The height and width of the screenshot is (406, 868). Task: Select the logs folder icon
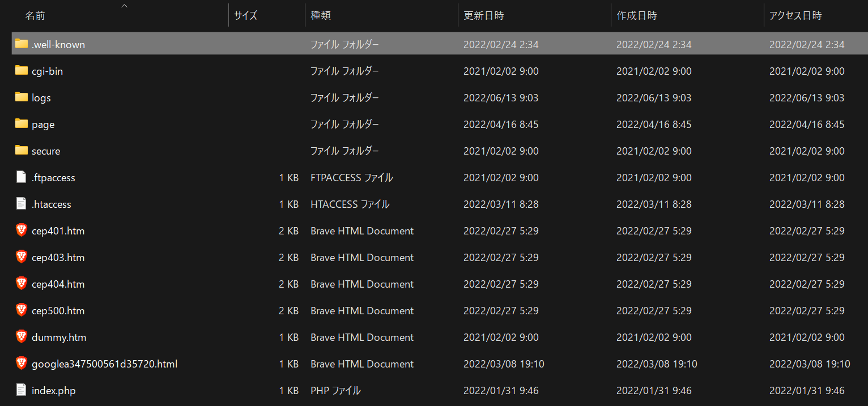pos(22,97)
